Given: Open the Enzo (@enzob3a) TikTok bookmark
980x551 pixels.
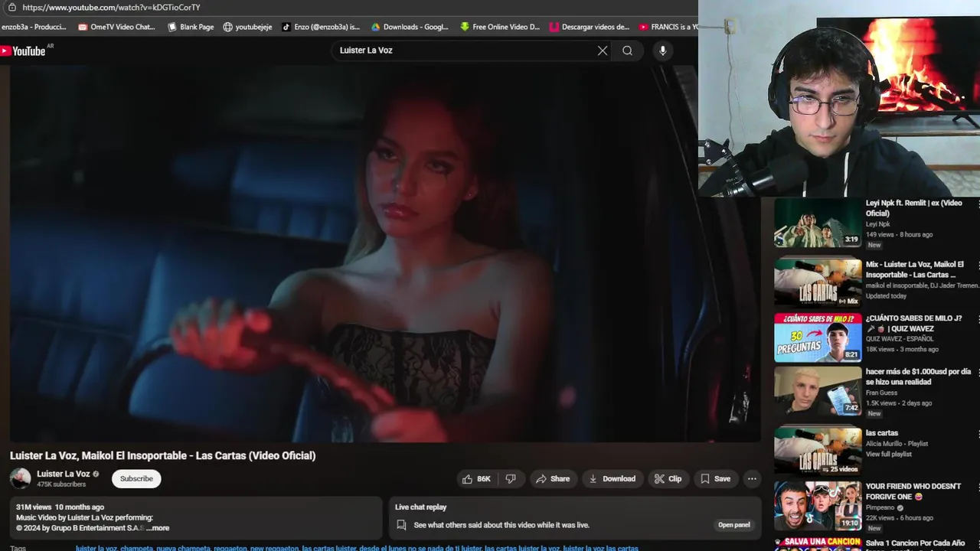Looking at the screenshot, I should pos(320,27).
